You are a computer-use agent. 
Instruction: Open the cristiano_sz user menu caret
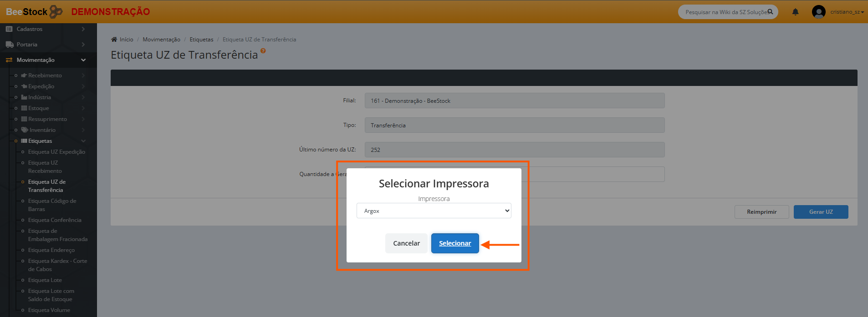[x=862, y=12]
